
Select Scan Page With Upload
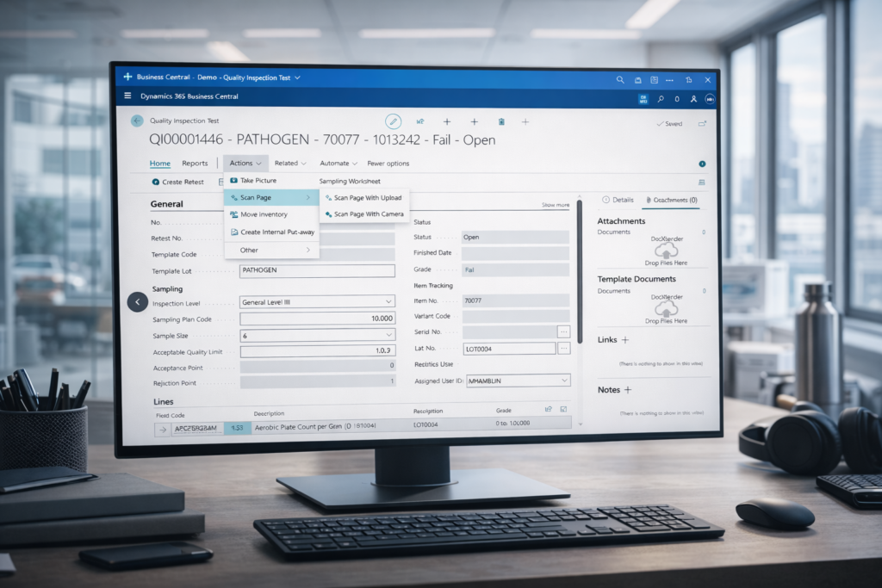[369, 197]
